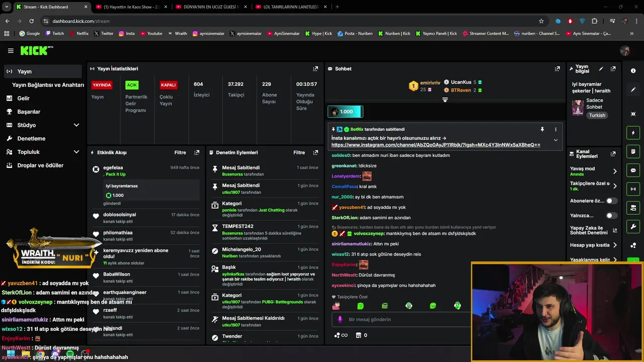Open Yayın Bağlantısı ve Anahtarı page

47,85
